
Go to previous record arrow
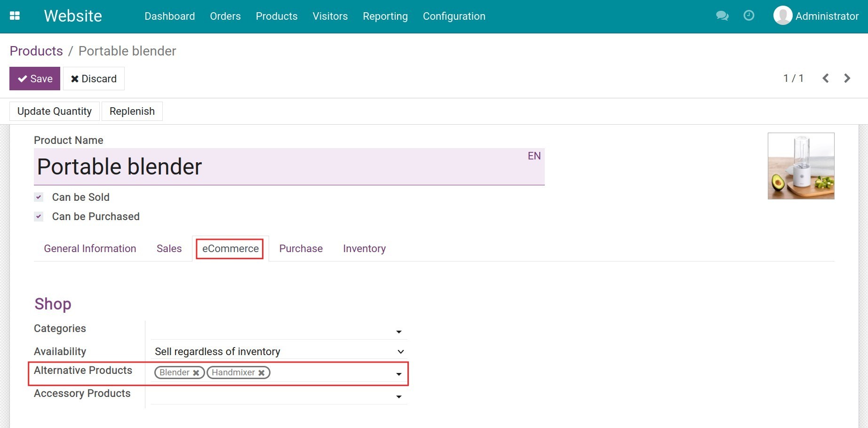tap(825, 79)
